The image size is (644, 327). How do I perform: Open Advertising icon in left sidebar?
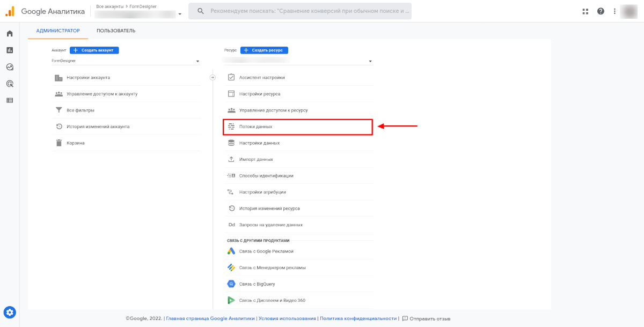10,84
